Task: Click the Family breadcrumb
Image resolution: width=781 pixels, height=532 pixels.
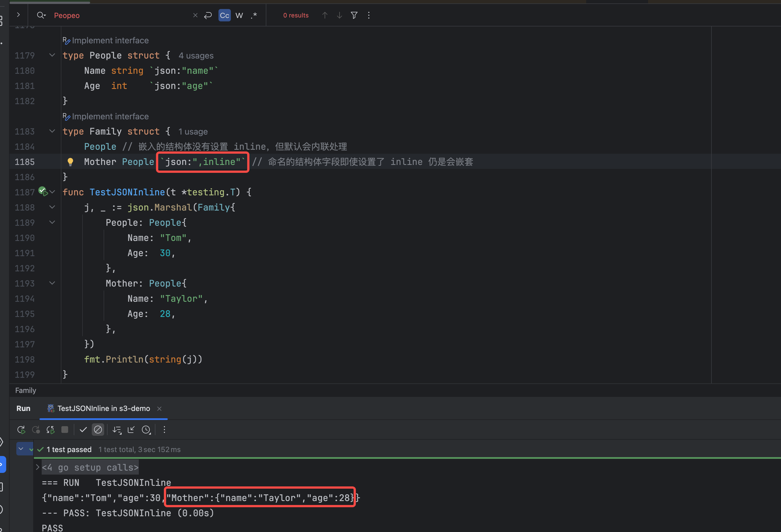Action: tap(26, 390)
